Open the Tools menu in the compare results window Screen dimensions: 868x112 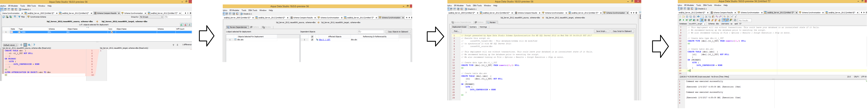pyautogui.click(x=22, y=6)
